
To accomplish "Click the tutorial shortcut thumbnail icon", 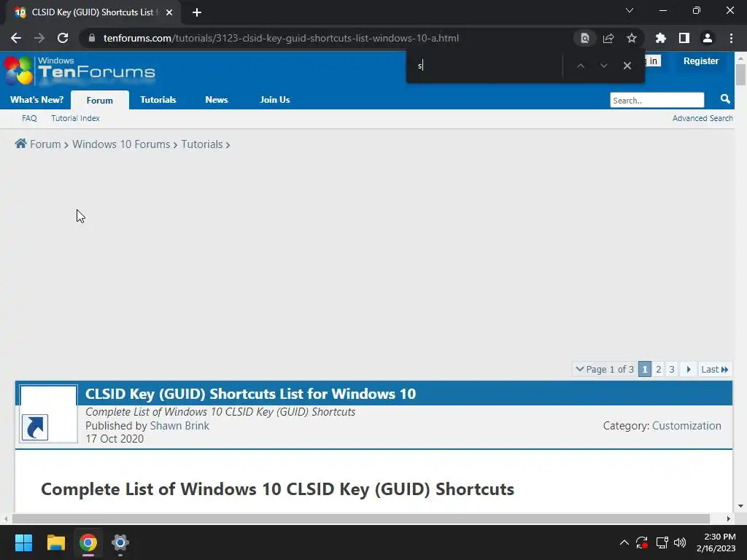I will pos(48,414).
